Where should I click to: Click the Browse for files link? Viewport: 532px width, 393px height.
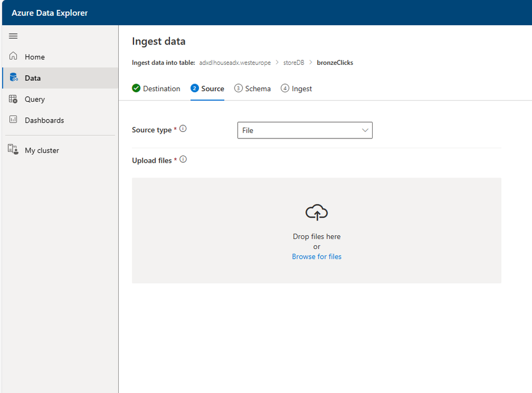coord(317,257)
